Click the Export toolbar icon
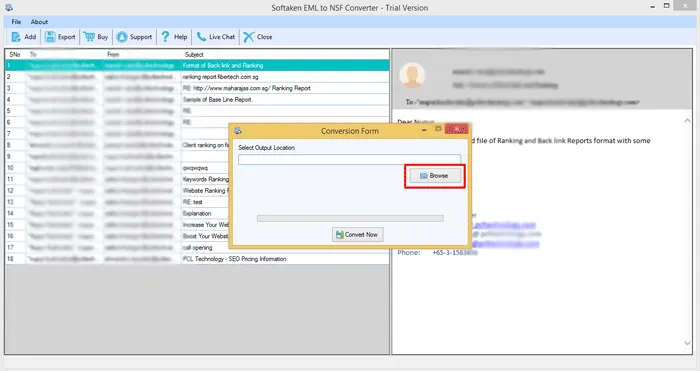Viewport: 700px width, 371px height. coord(50,37)
